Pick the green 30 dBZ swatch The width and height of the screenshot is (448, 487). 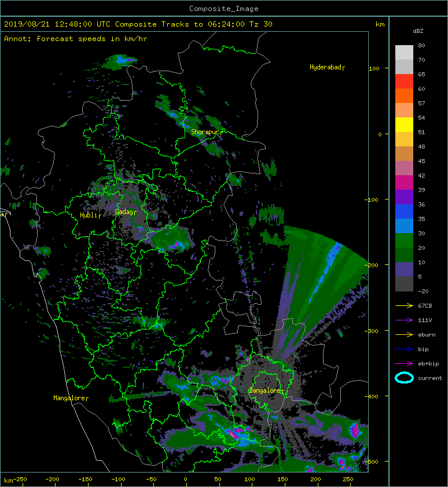pyautogui.click(x=404, y=240)
